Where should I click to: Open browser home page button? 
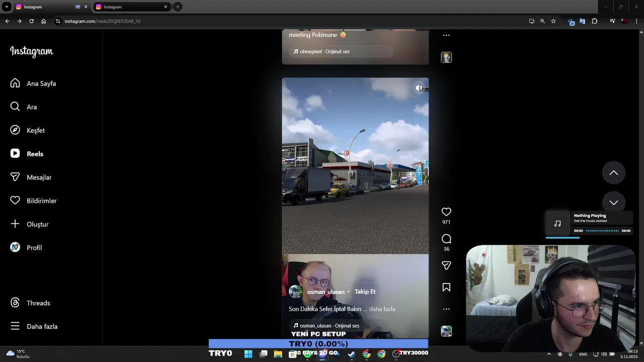[x=44, y=21]
